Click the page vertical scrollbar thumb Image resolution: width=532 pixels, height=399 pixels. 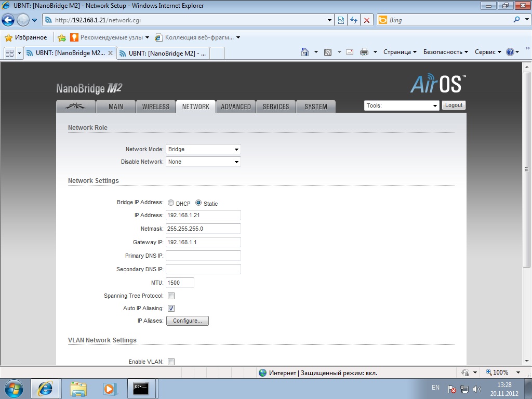[x=526, y=169]
